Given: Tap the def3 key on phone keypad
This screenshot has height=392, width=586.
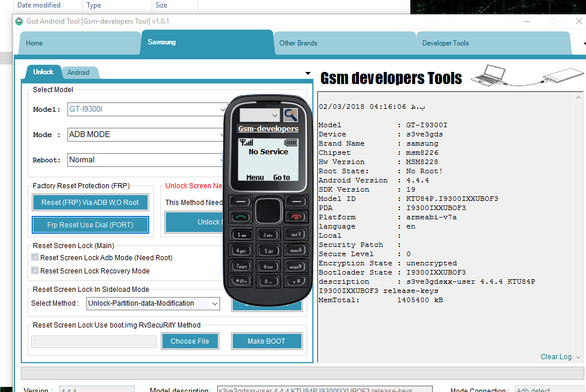Looking at the screenshot, I should (296, 234).
